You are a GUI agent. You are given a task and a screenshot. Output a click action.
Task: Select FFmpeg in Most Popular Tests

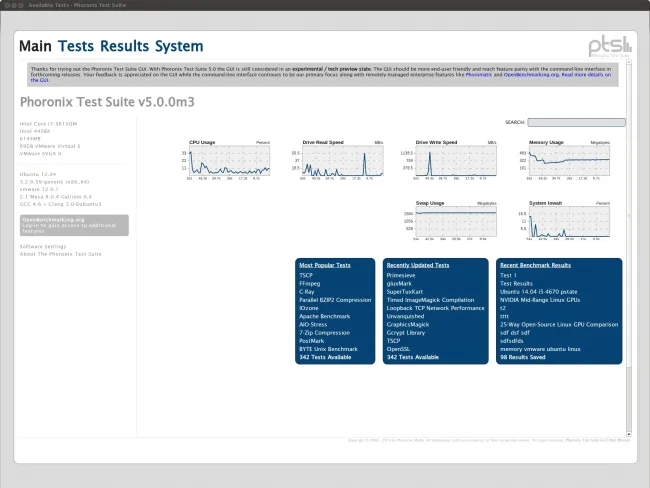click(310, 284)
